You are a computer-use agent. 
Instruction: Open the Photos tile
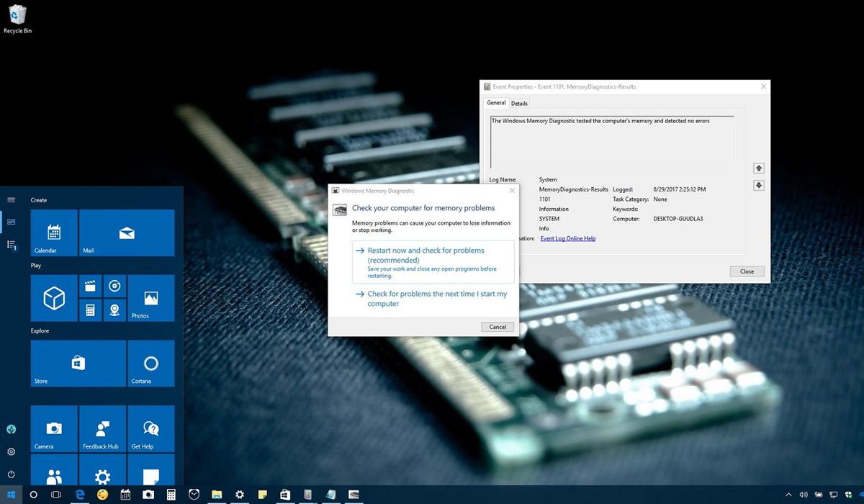click(150, 298)
